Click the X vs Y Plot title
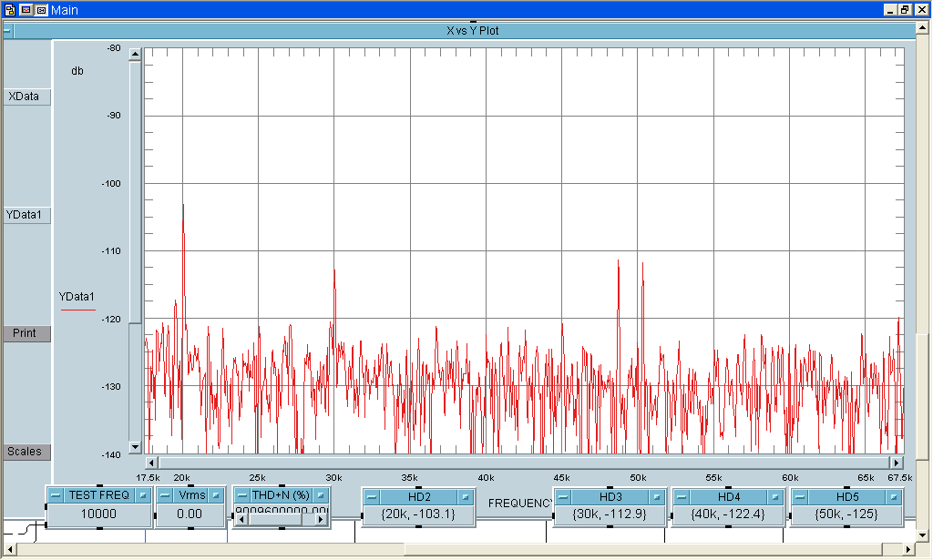Screen dimensions: 933x560 [473, 31]
